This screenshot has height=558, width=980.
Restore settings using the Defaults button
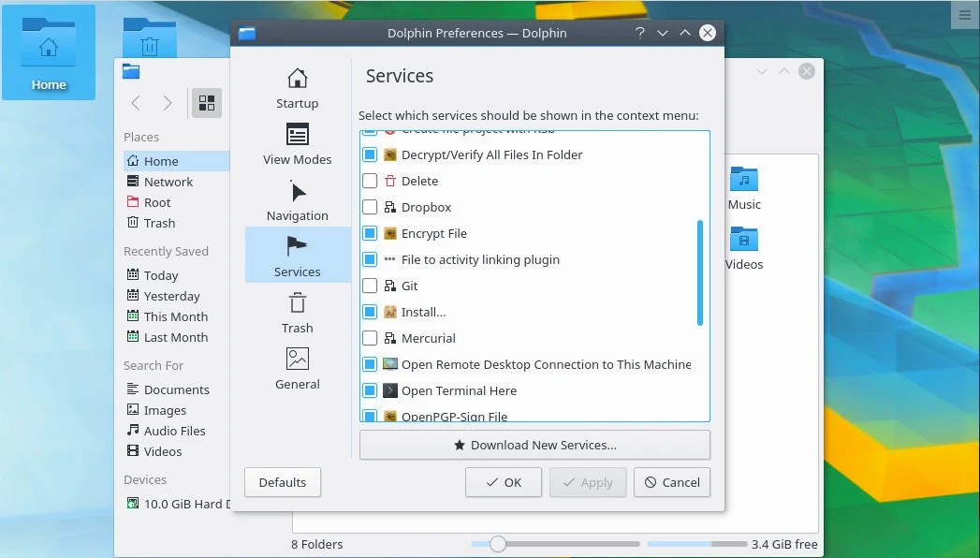[x=282, y=482]
